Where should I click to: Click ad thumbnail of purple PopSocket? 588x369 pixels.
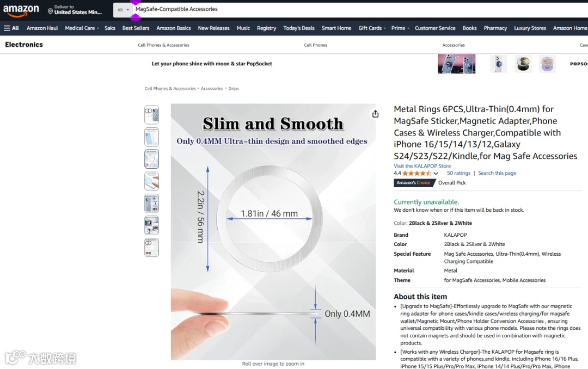point(547,64)
